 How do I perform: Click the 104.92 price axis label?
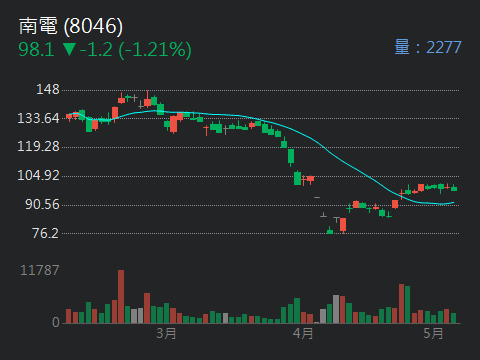[x=38, y=175]
